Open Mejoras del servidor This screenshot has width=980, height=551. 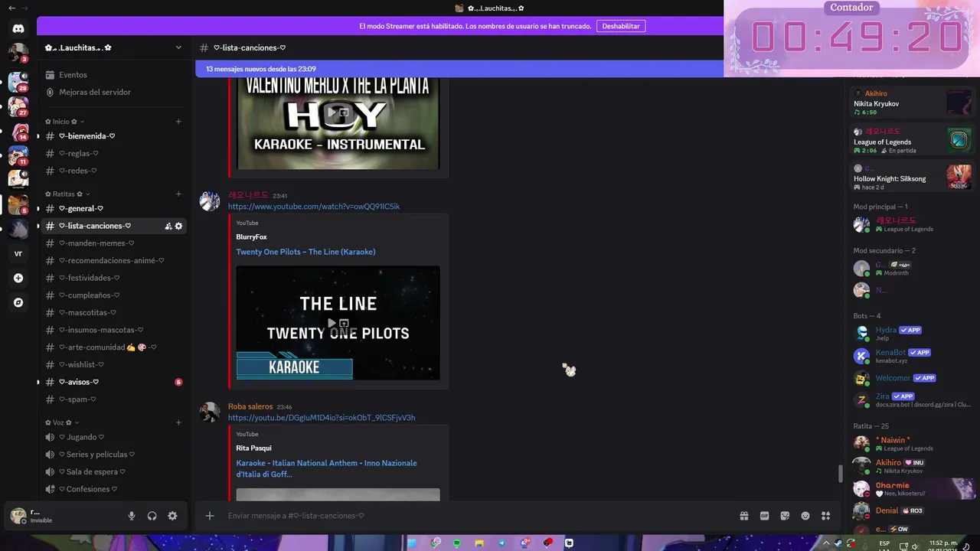[x=113, y=92]
